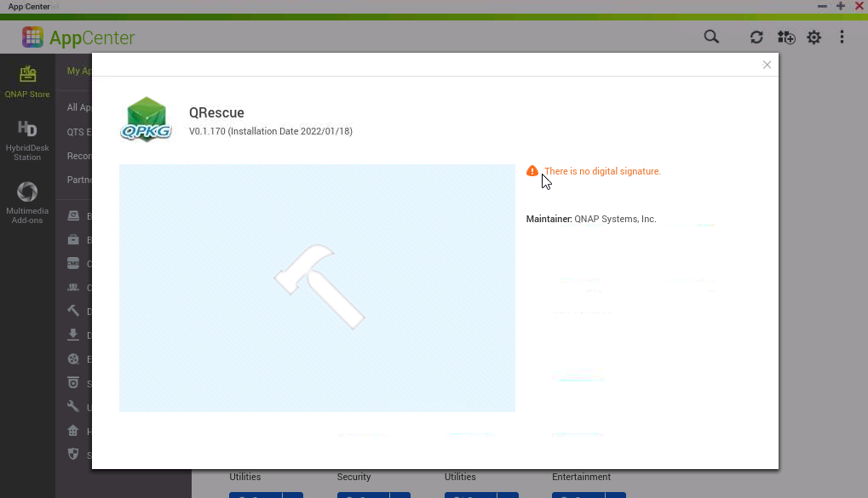Click the orange warning icon
The image size is (868, 498).
pos(532,171)
